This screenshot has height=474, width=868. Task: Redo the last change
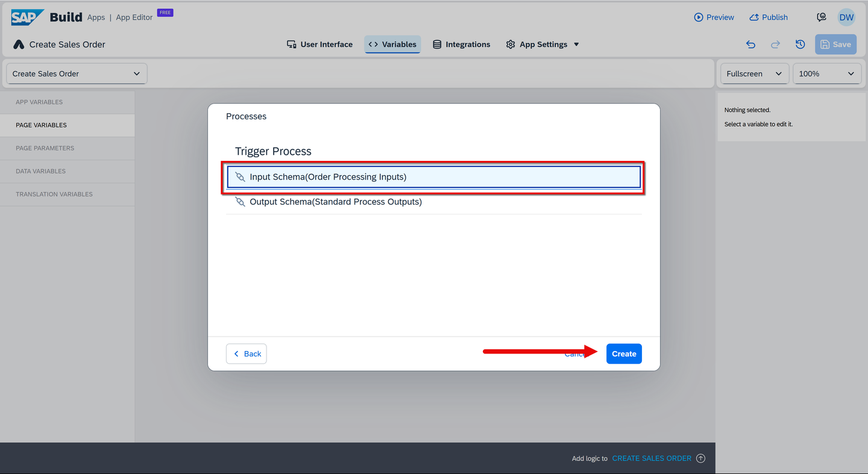click(x=776, y=45)
